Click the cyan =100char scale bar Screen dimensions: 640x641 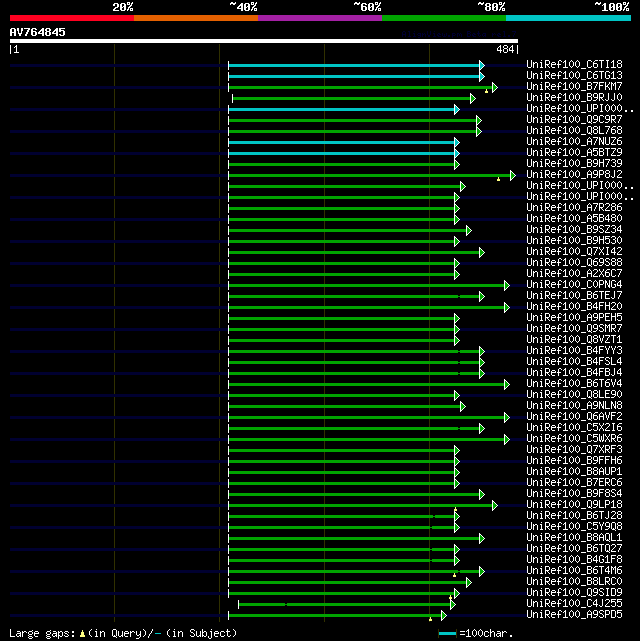(448, 634)
